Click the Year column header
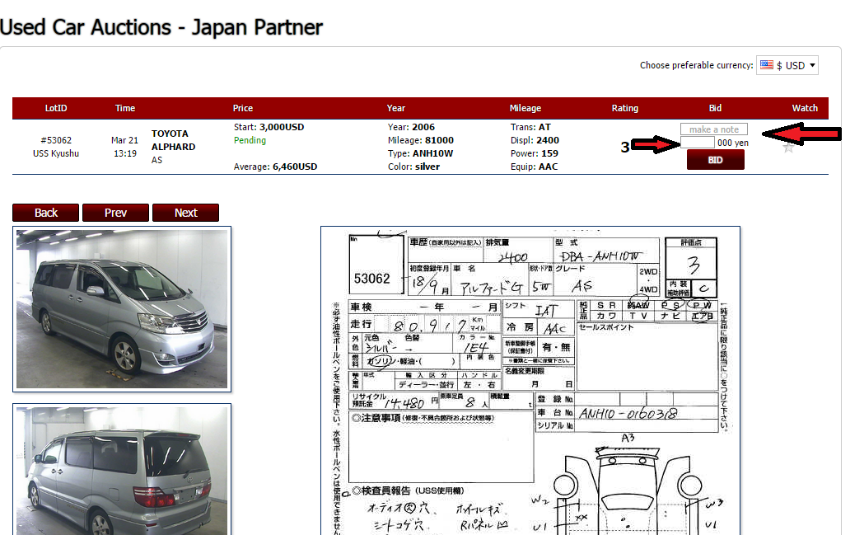Image resolution: width=850 pixels, height=535 pixels. point(397,108)
